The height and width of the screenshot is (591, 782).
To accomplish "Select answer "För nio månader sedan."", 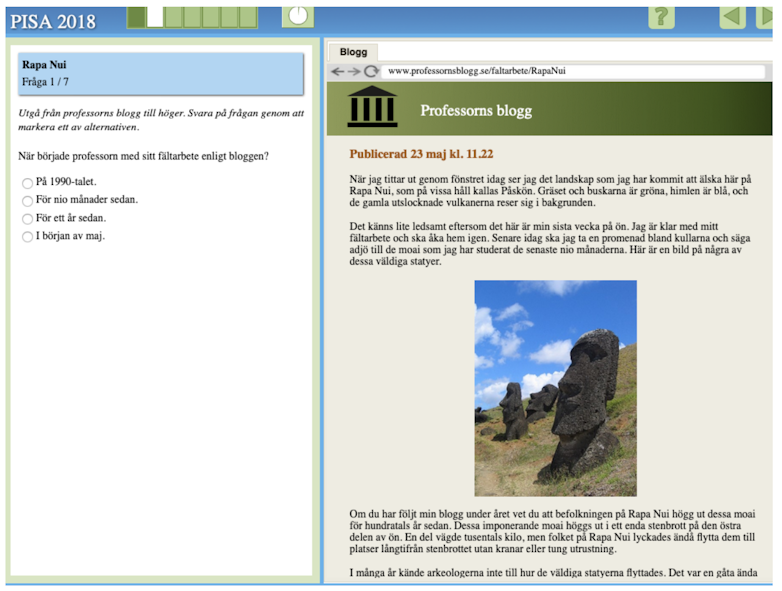I will pos(27,200).
